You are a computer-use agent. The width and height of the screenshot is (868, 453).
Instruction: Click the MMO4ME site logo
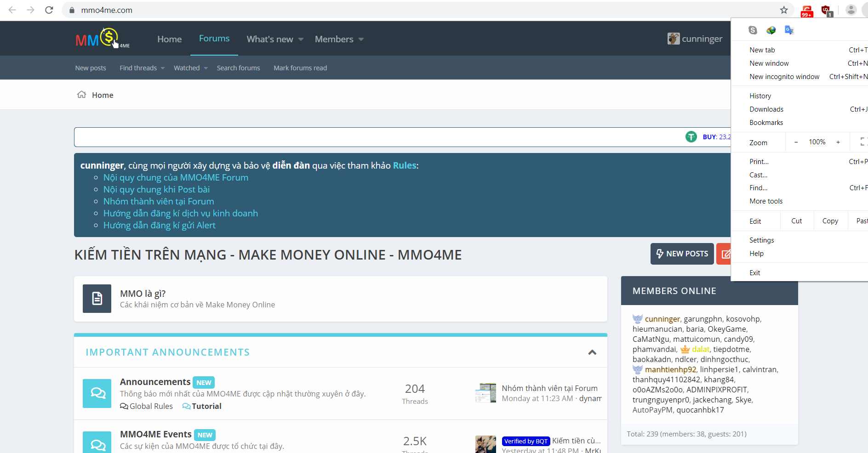(103, 39)
